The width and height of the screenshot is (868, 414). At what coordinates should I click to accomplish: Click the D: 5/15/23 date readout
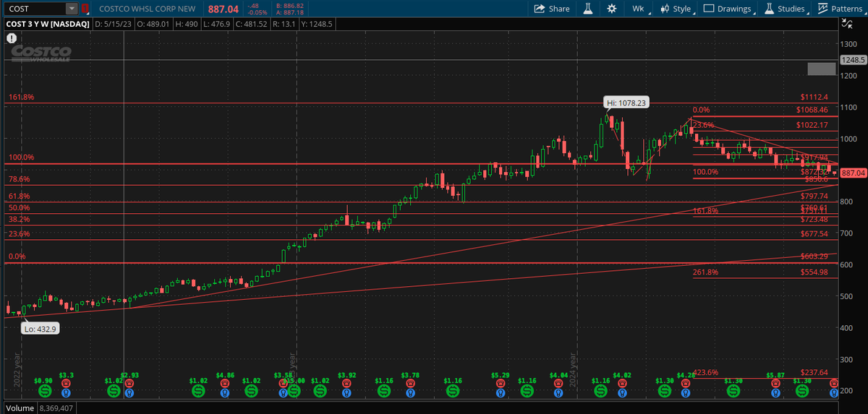click(113, 24)
